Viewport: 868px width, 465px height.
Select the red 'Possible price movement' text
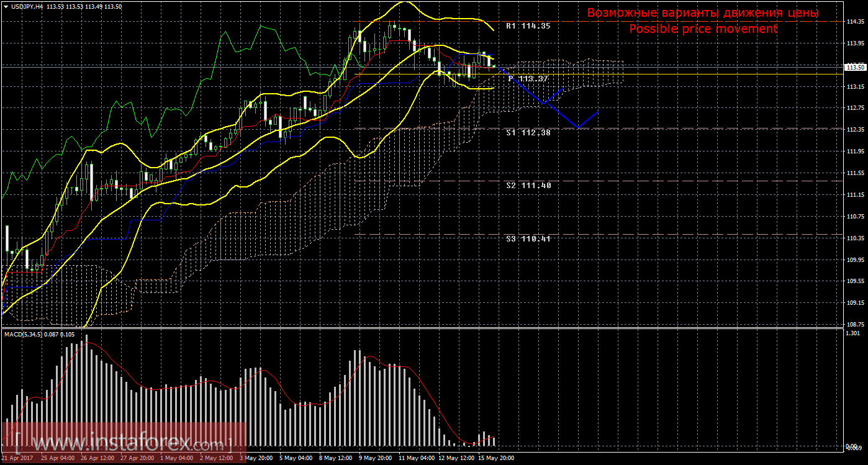(703, 29)
